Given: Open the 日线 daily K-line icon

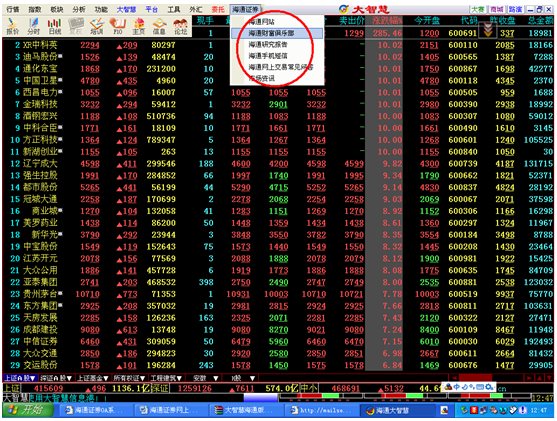Looking at the screenshot, I should [54, 26].
